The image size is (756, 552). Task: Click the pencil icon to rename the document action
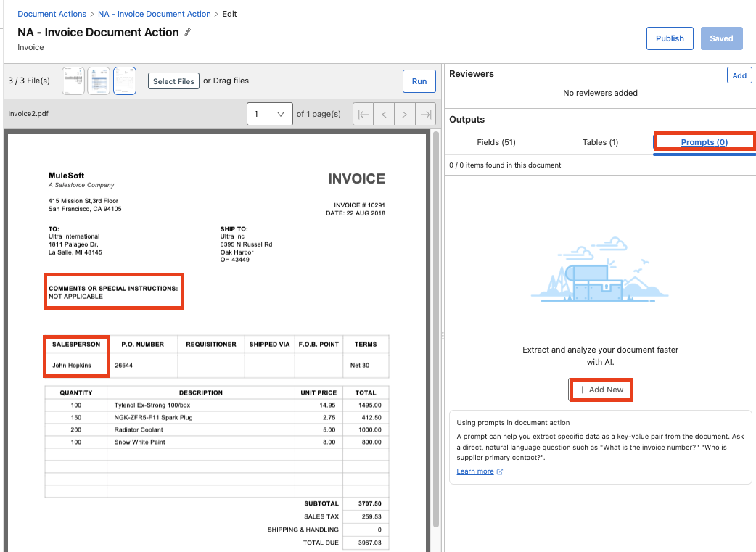pos(188,33)
